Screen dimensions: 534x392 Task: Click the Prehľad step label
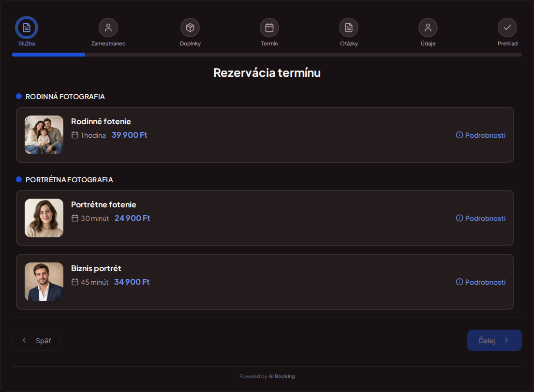(507, 44)
